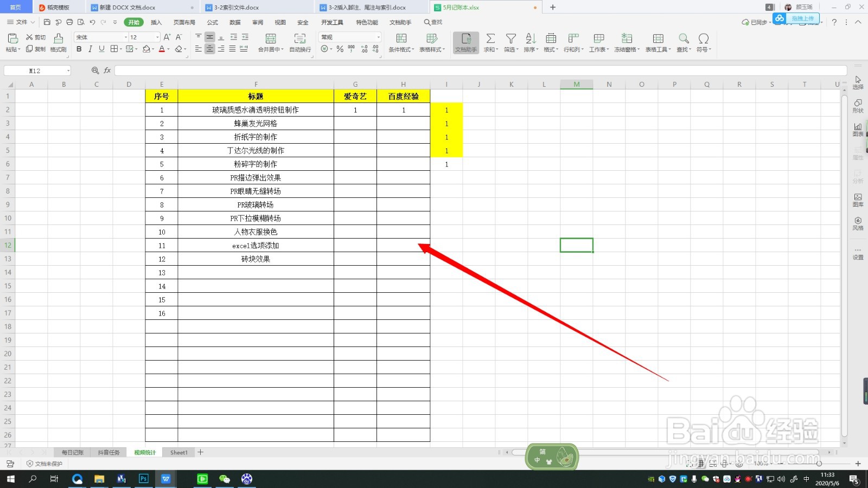
Task: Click the 文档未保护 status link
Action: 47,464
